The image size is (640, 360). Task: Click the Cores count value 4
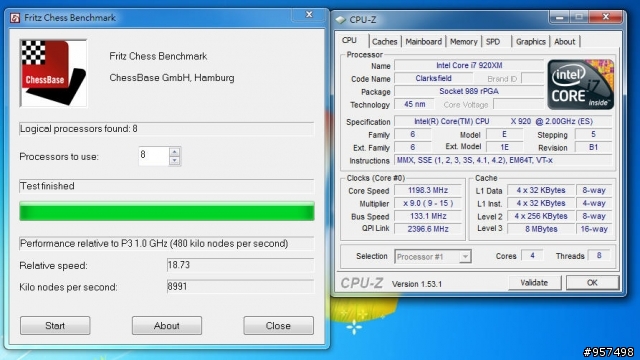pos(532,256)
